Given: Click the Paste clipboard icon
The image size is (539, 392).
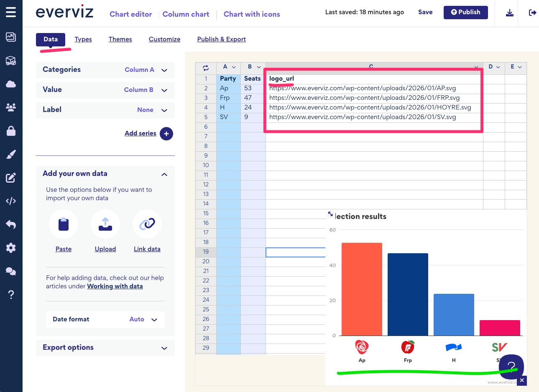Looking at the screenshot, I should [x=64, y=224].
